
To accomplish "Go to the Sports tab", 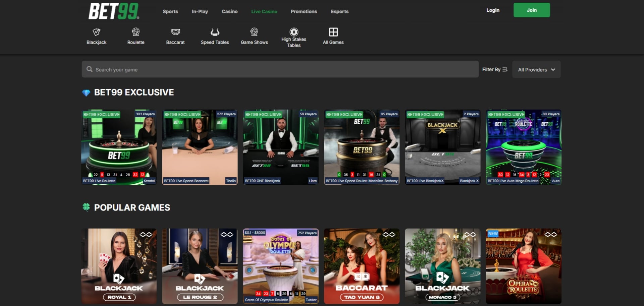I will click(x=170, y=11).
